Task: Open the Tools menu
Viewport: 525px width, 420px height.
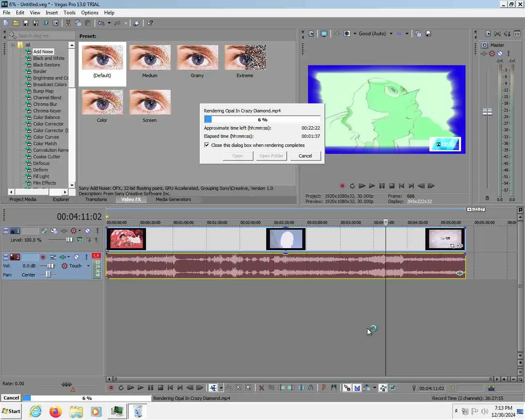Action: click(69, 13)
